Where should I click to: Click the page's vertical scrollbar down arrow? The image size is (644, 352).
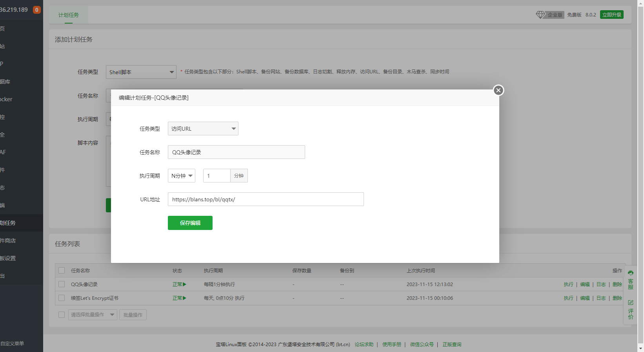coord(640,348)
